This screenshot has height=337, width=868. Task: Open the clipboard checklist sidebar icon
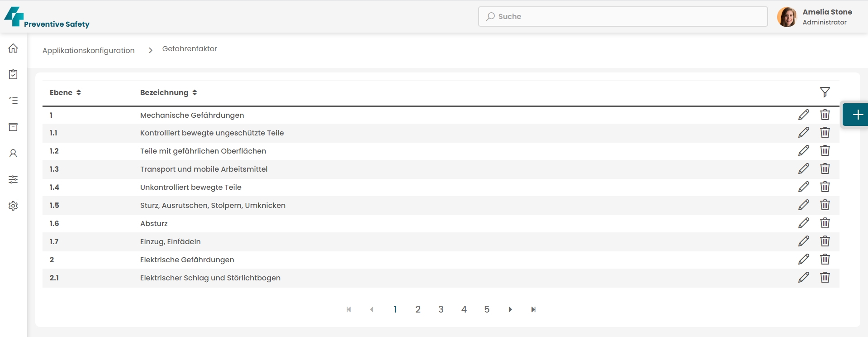tap(13, 74)
